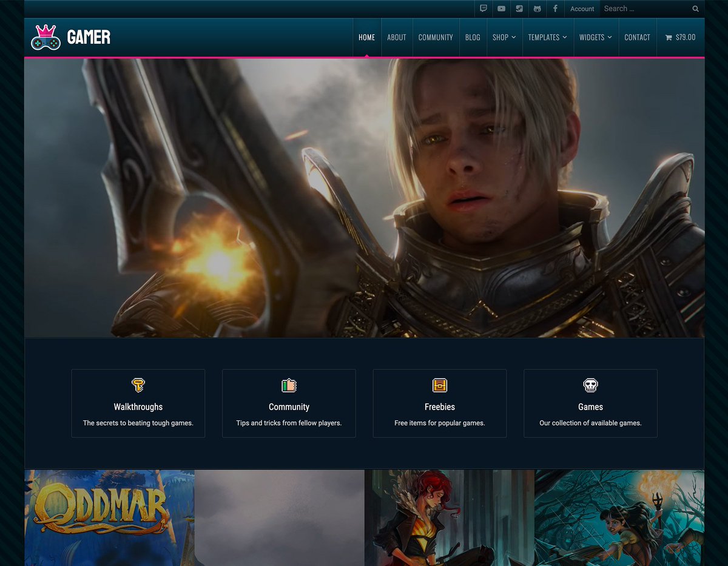
Task: Expand the Templates menu chevron
Action: point(565,38)
